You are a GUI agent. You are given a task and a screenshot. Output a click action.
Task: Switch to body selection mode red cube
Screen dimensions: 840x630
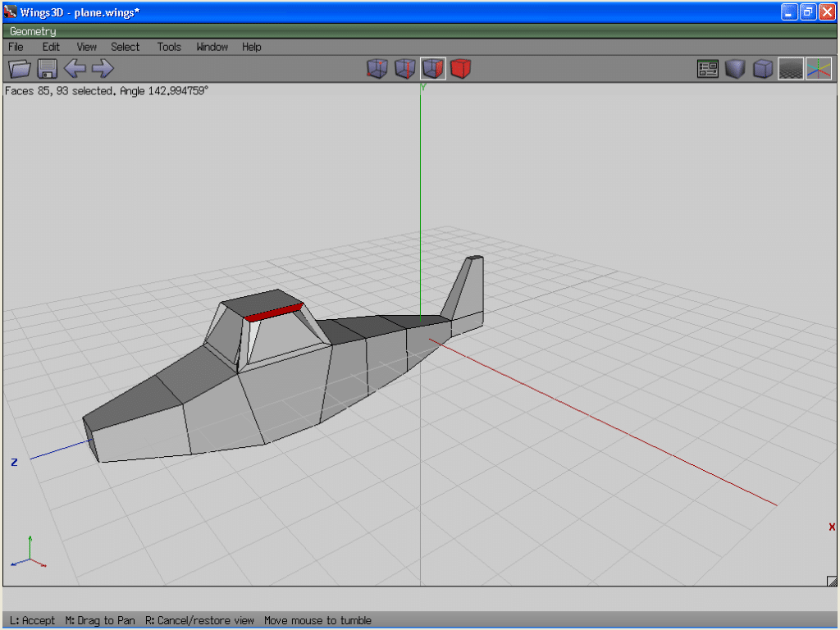(461, 69)
